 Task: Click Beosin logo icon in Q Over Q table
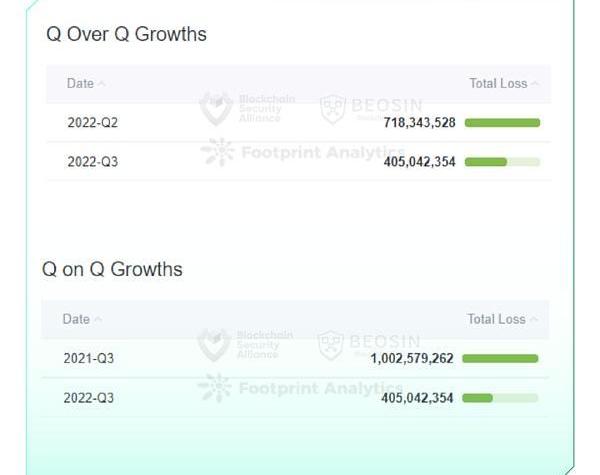(333, 109)
